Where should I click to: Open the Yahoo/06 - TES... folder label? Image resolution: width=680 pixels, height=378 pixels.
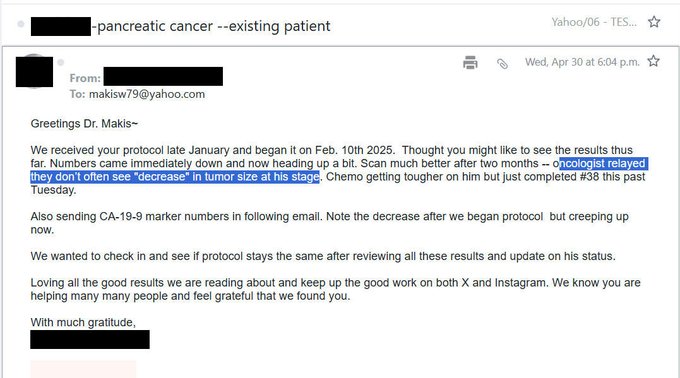coord(594,22)
